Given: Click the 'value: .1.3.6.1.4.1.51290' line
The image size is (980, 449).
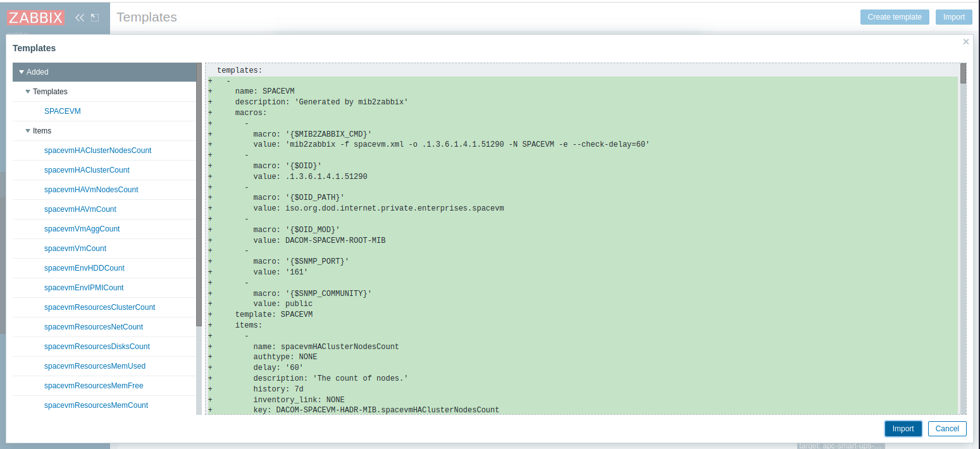Looking at the screenshot, I should coord(310,176).
